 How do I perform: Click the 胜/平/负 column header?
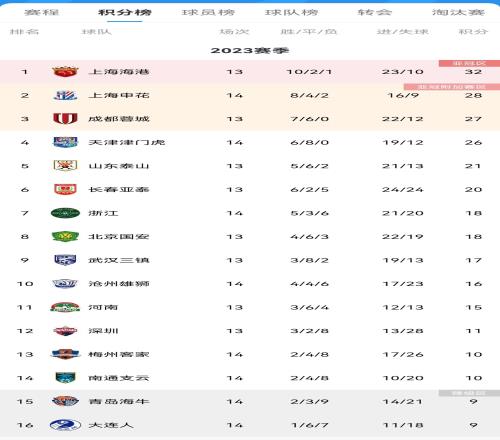click(309, 32)
